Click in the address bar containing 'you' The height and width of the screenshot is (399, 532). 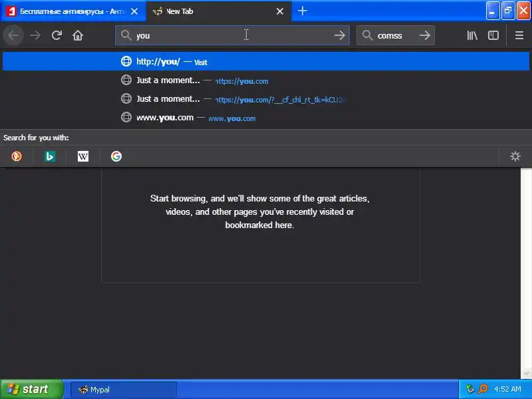[231, 35]
